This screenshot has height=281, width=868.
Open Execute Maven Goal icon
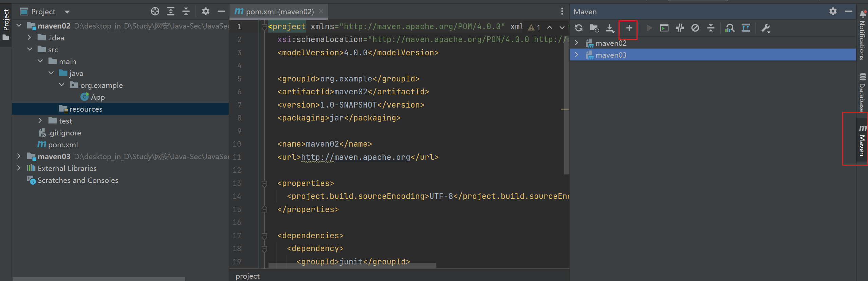coord(664,28)
